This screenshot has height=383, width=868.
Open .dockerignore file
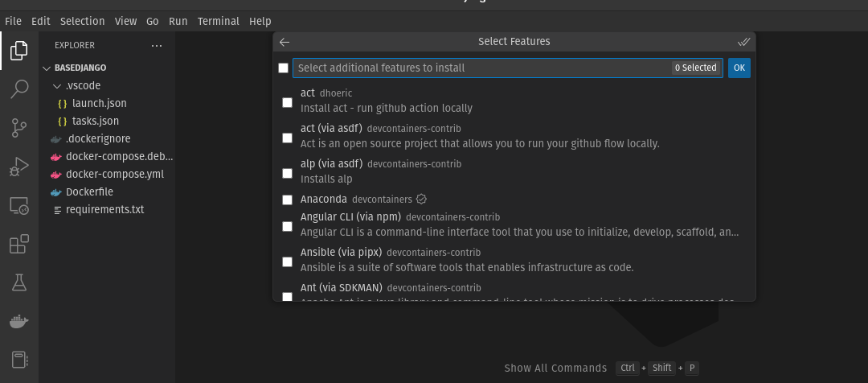point(98,139)
